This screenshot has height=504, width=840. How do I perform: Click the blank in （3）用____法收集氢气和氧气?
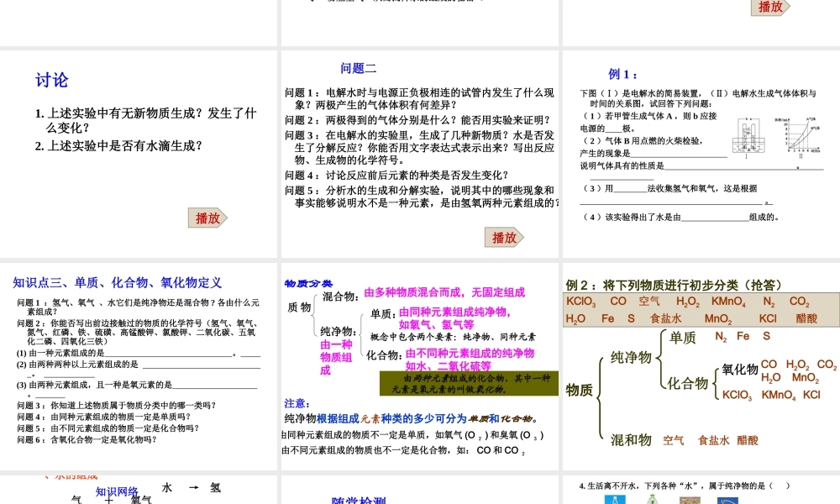(630, 188)
